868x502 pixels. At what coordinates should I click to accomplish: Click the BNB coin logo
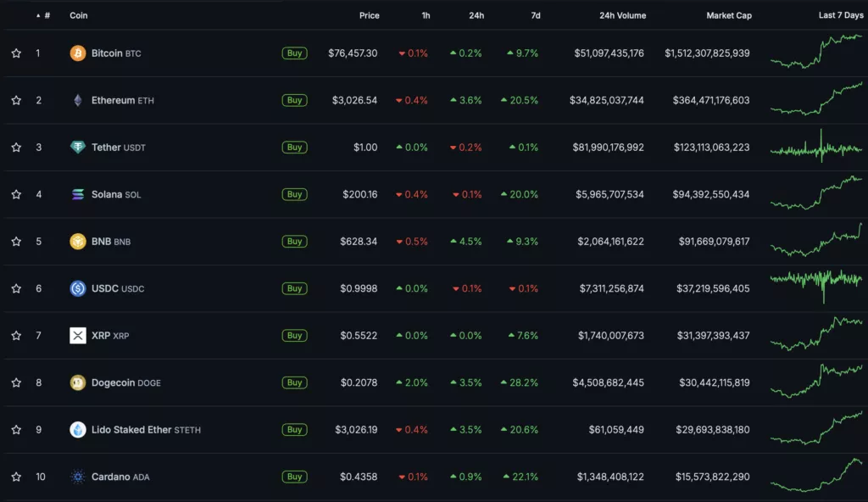click(77, 242)
